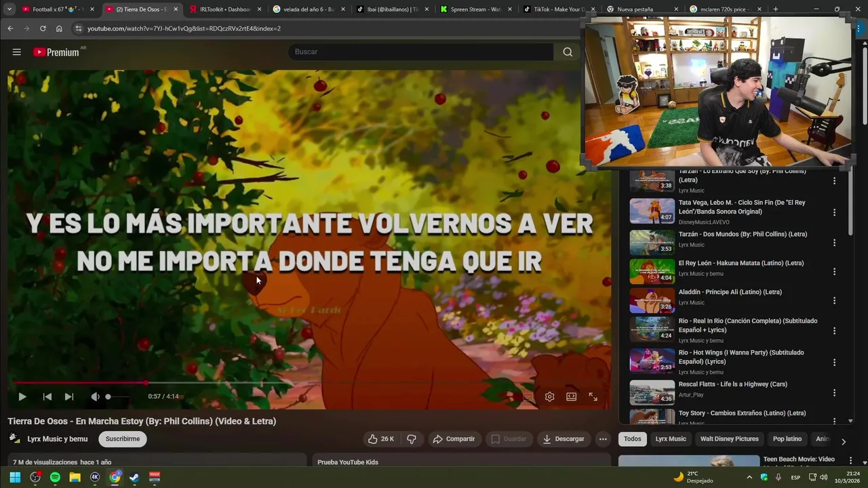The width and height of the screenshot is (868, 488).
Task: Go to YouTube Premium home logo
Action: 57,52
